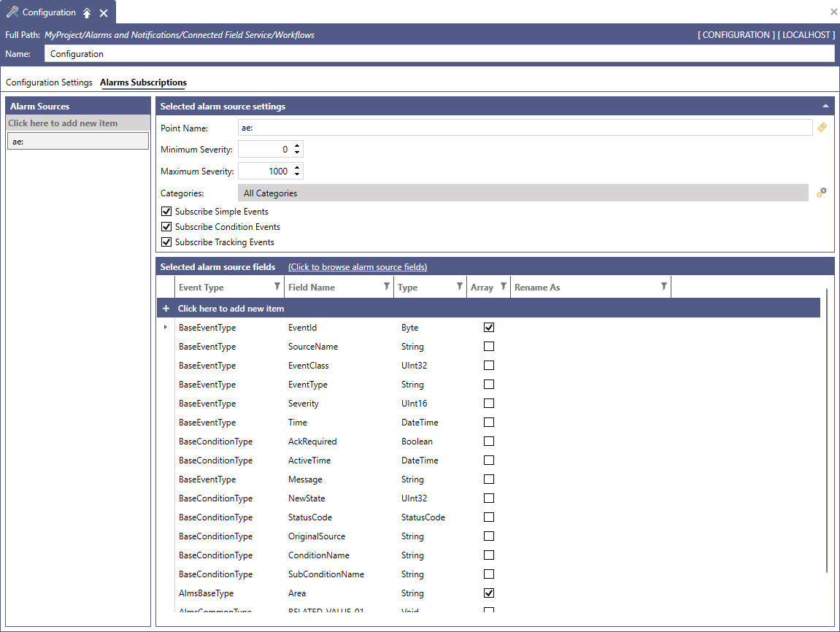Select the OriginalSource field cell

[x=317, y=536]
